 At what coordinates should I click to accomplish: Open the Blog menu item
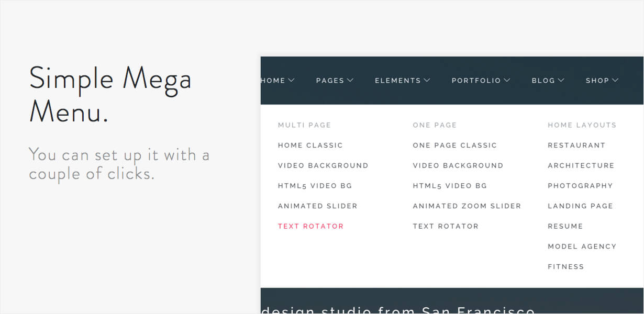tap(543, 81)
